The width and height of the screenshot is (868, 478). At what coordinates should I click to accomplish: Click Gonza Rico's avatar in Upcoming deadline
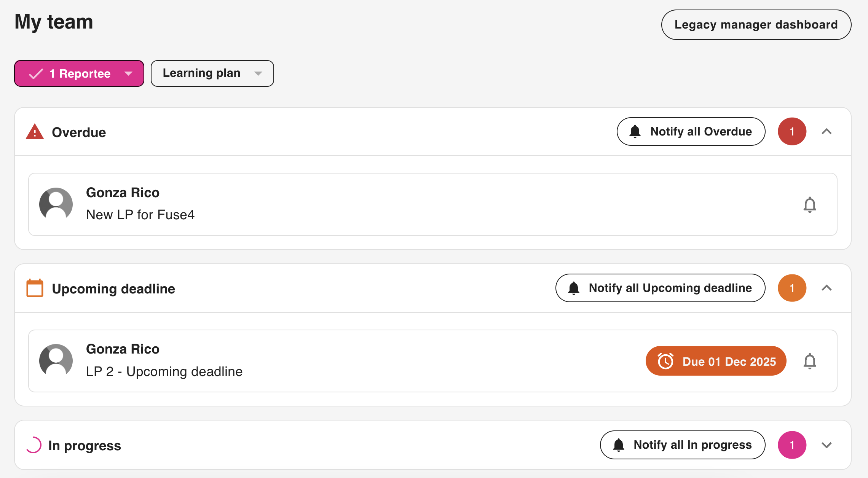pyautogui.click(x=56, y=361)
